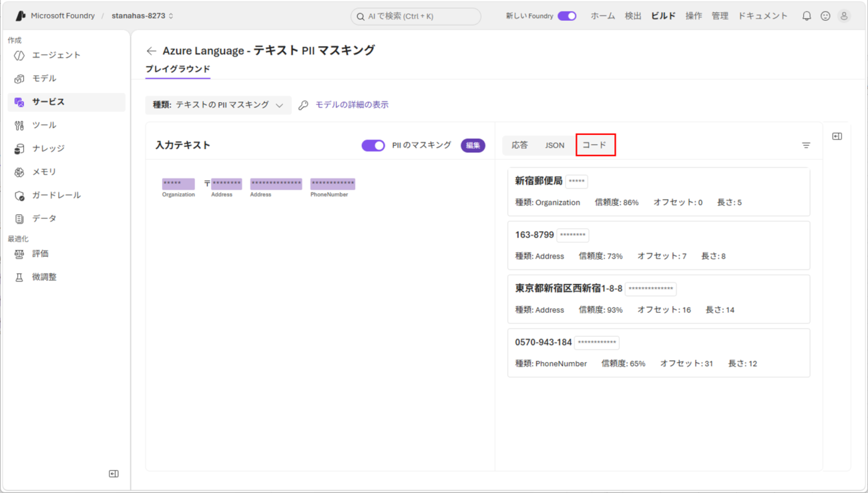Toggle the PII のマスキング switch
Viewport: 868px width, 493px height.
pyautogui.click(x=373, y=146)
